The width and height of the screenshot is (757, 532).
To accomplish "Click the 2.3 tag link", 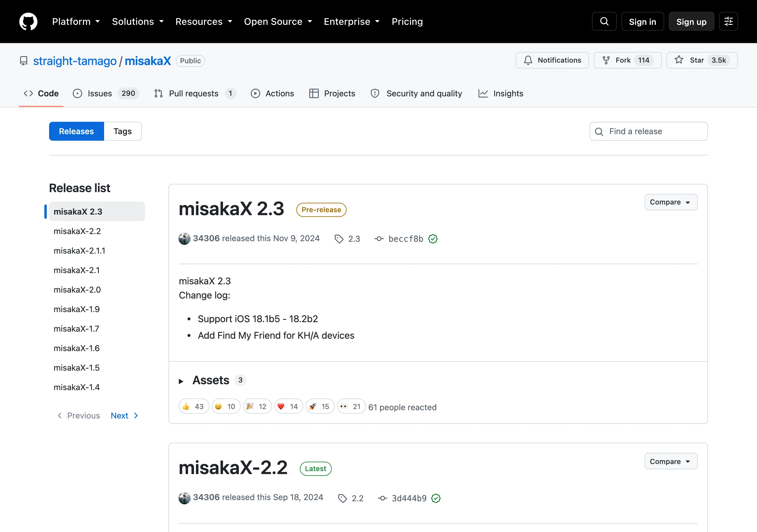I will [x=354, y=239].
